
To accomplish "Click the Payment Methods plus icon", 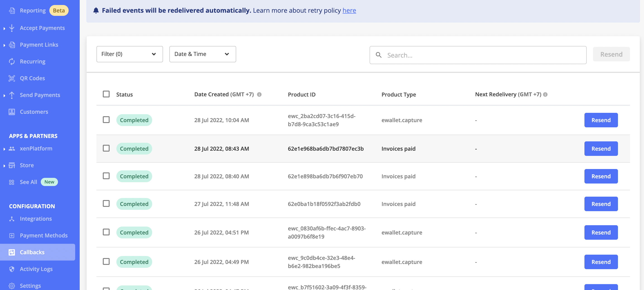I will point(12,236).
